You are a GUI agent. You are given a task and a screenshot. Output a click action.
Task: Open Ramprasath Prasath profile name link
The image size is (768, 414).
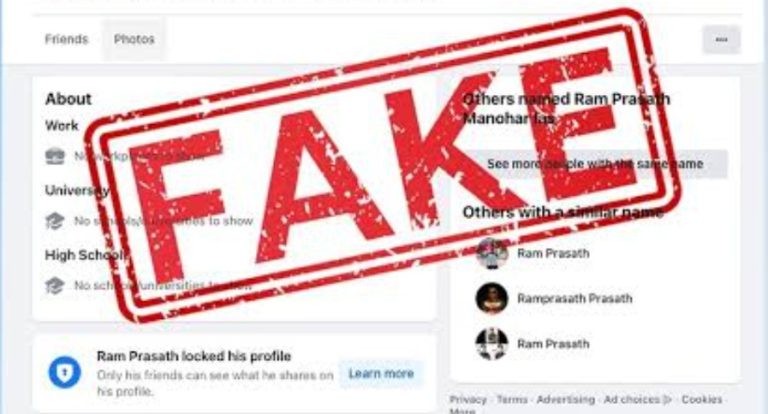tap(575, 298)
